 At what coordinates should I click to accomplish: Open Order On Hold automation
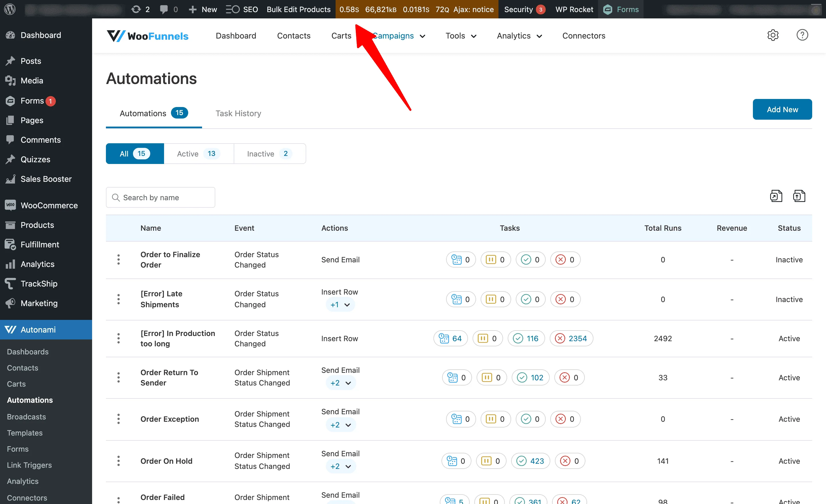pyautogui.click(x=166, y=461)
